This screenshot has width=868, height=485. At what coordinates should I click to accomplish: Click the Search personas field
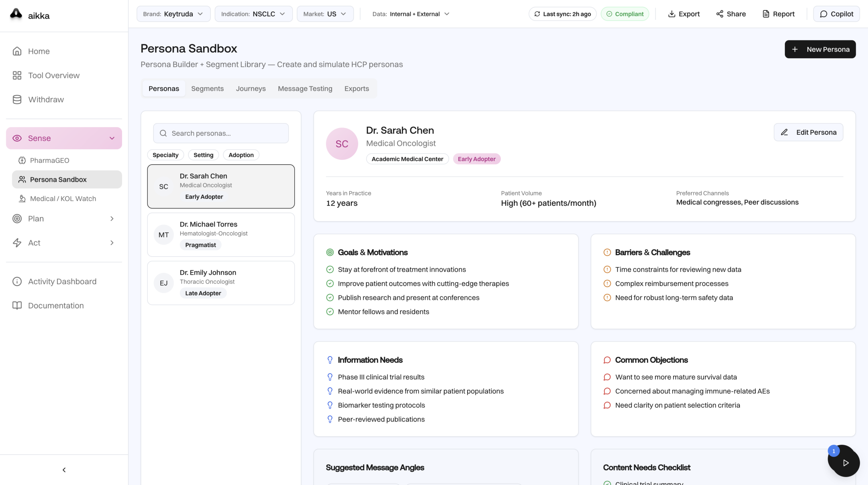pyautogui.click(x=221, y=133)
